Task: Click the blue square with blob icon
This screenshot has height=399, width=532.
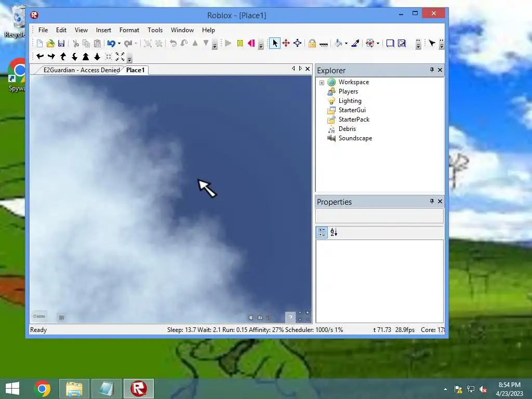Action: (402, 44)
